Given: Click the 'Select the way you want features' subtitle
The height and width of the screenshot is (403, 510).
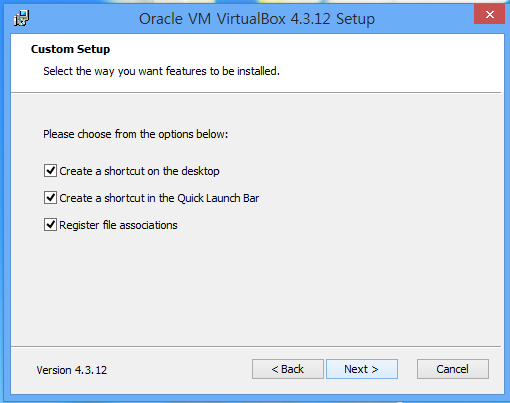Looking at the screenshot, I should tap(161, 71).
